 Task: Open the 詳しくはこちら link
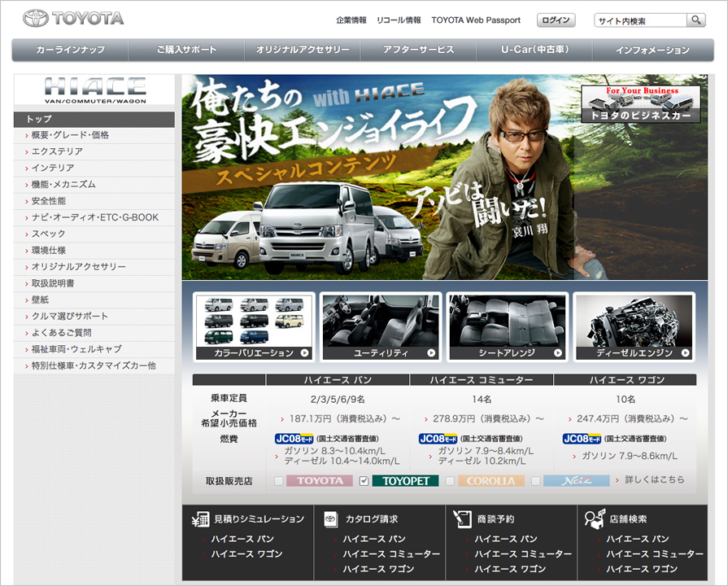[654, 480]
